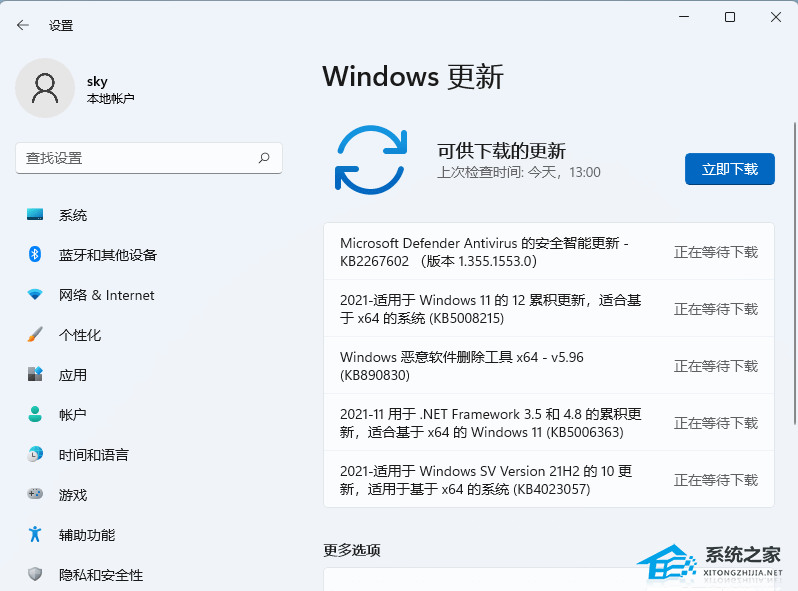Click 上次检查时间: 今天, 13:00 text
Screen dimensions: 798x591
(x=519, y=172)
